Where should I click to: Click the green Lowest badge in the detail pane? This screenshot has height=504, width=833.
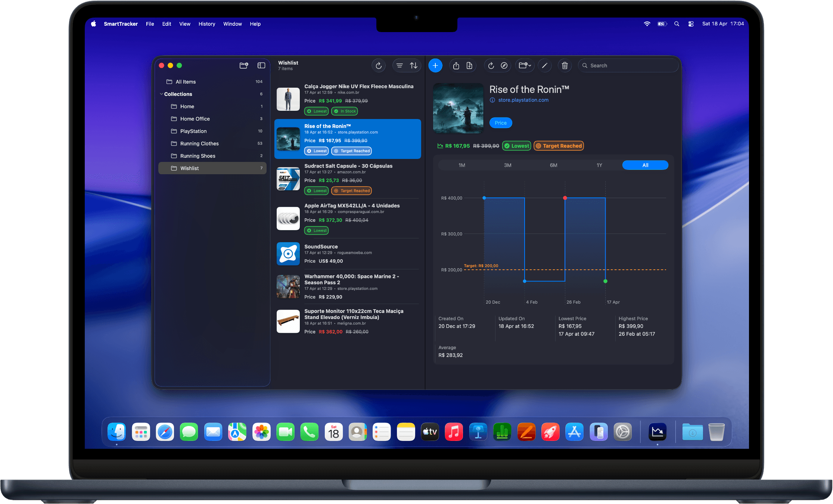tap(517, 146)
